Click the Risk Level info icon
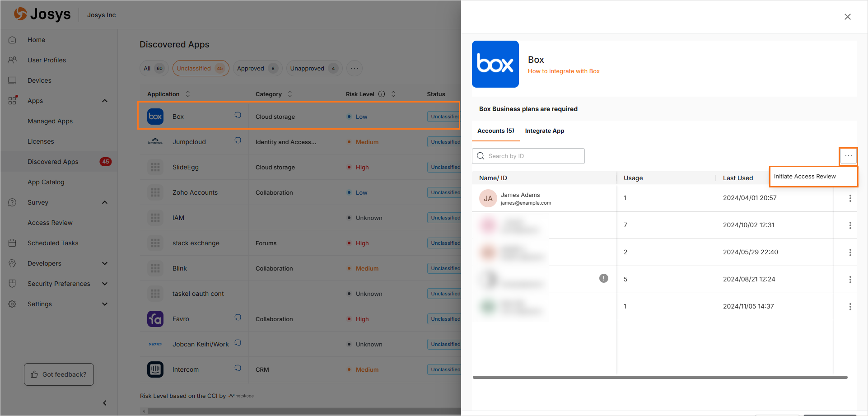 tap(382, 94)
